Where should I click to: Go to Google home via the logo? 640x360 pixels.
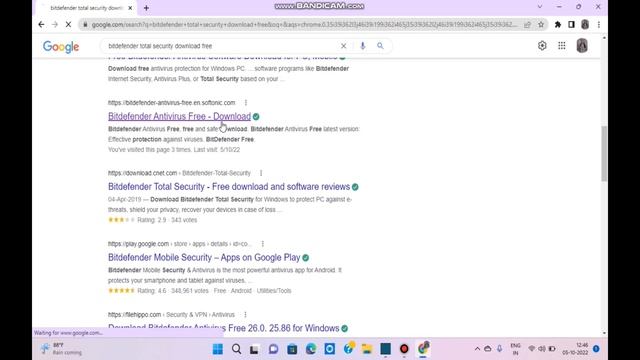[x=61, y=47]
